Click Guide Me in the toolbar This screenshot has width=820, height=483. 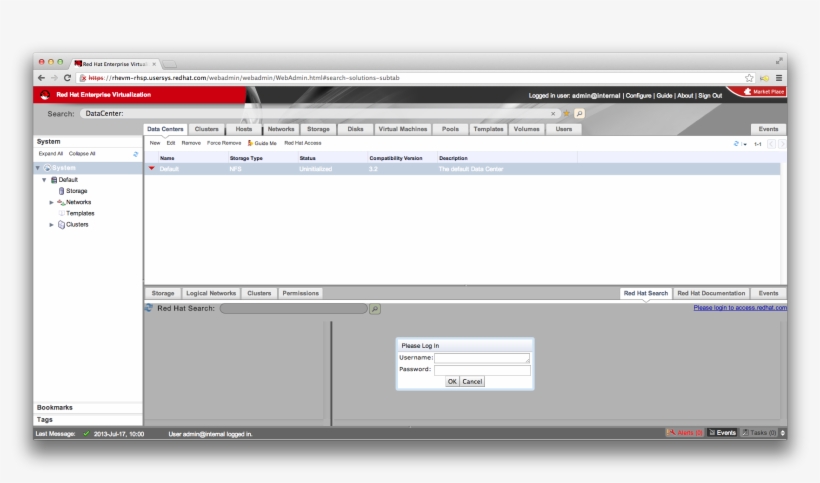point(262,143)
